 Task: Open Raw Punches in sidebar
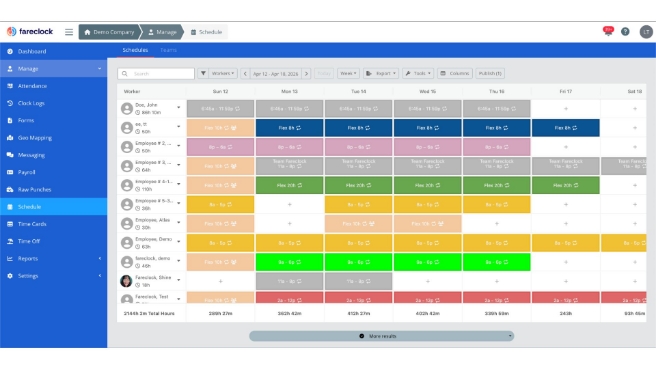(x=54, y=190)
